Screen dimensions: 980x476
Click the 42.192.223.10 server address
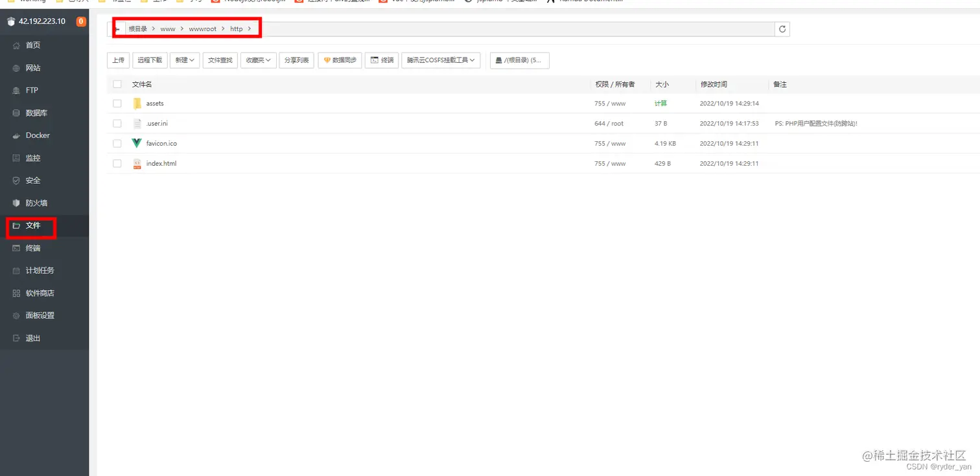(42, 21)
